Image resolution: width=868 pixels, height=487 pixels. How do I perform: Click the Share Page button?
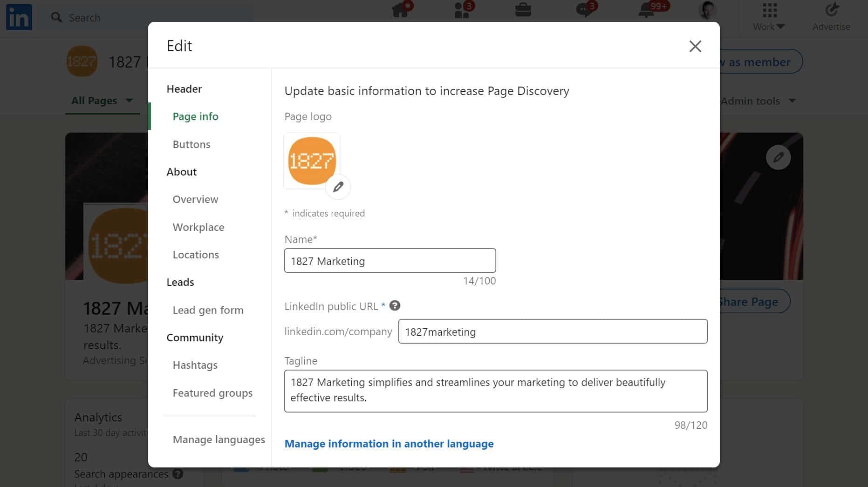[755, 302]
